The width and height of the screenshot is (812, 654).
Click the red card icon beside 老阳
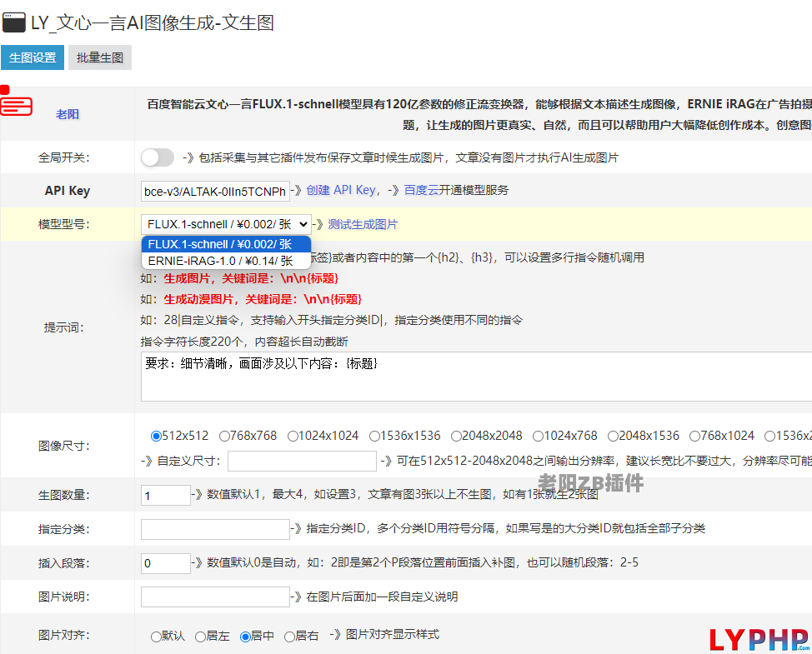pyautogui.click(x=16, y=106)
